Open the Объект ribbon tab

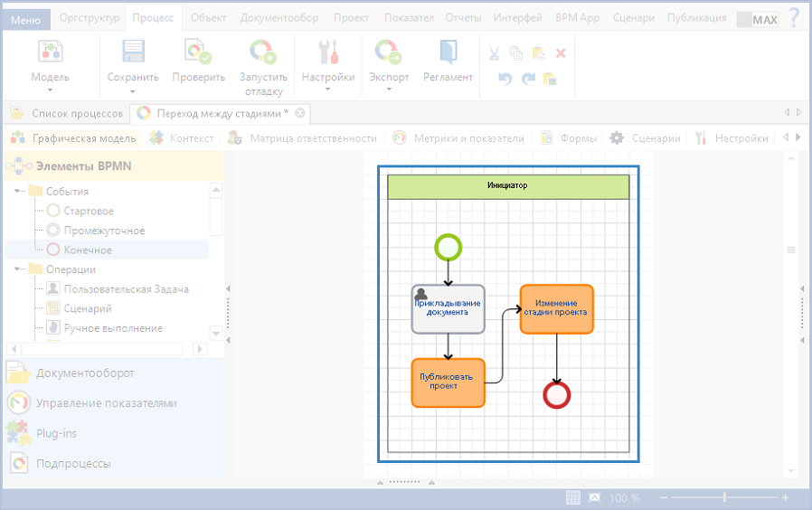point(208,17)
